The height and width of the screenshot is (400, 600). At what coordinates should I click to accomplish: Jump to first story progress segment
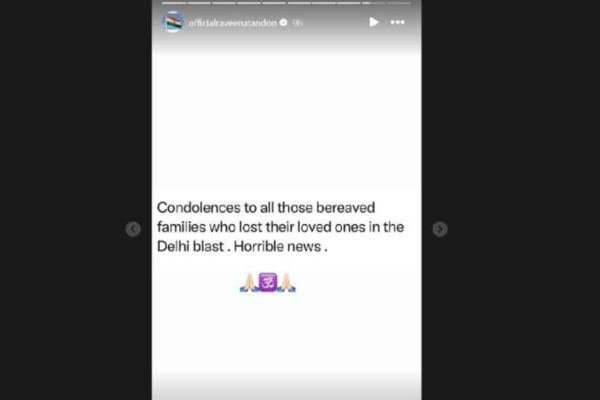point(173,3)
